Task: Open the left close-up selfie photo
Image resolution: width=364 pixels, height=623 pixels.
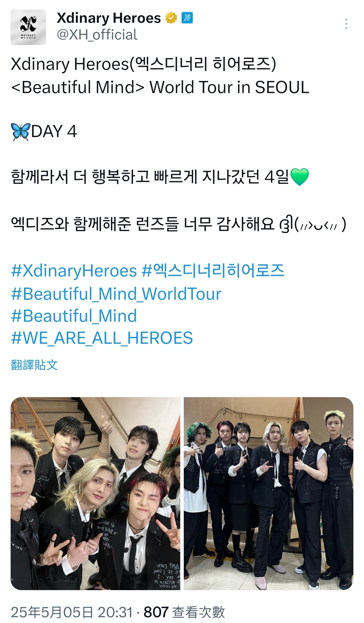Action: click(x=95, y=493)
